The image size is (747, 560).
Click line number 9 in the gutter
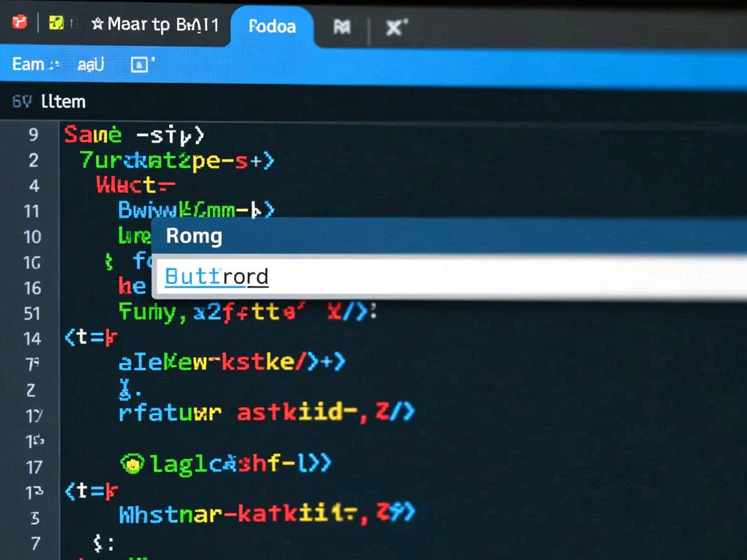(x=33, y=135)
